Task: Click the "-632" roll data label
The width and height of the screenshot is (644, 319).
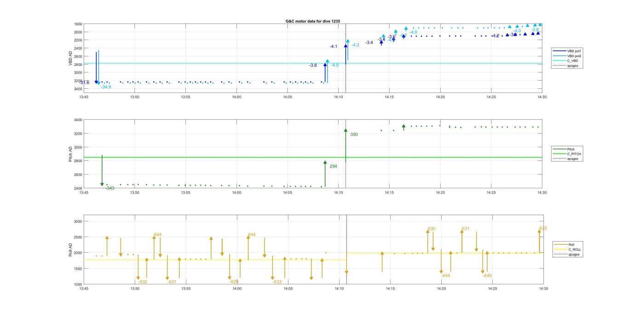Action: click(143, 282)
